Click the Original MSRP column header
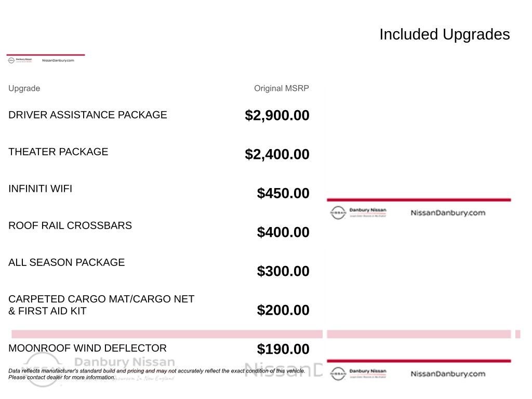532x399 pixels. click(281, 88)
